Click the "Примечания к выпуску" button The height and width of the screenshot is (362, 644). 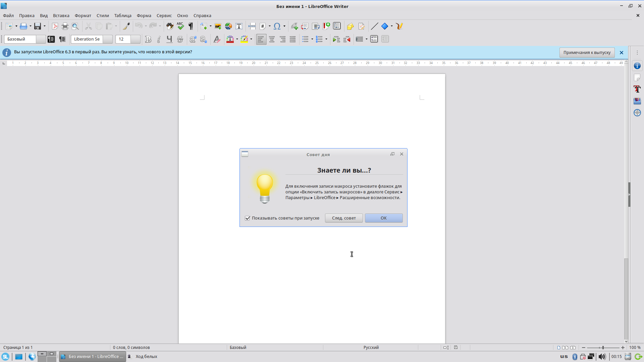point(587,53)
